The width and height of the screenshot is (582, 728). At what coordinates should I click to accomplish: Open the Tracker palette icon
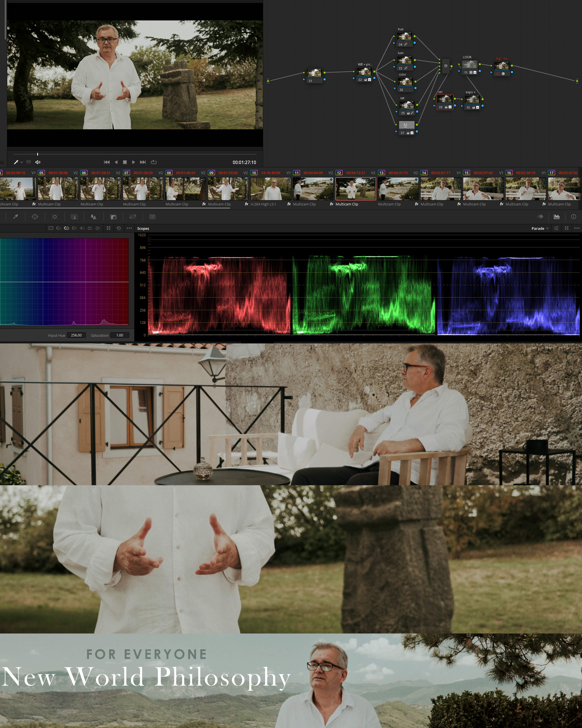pos(54,217)
